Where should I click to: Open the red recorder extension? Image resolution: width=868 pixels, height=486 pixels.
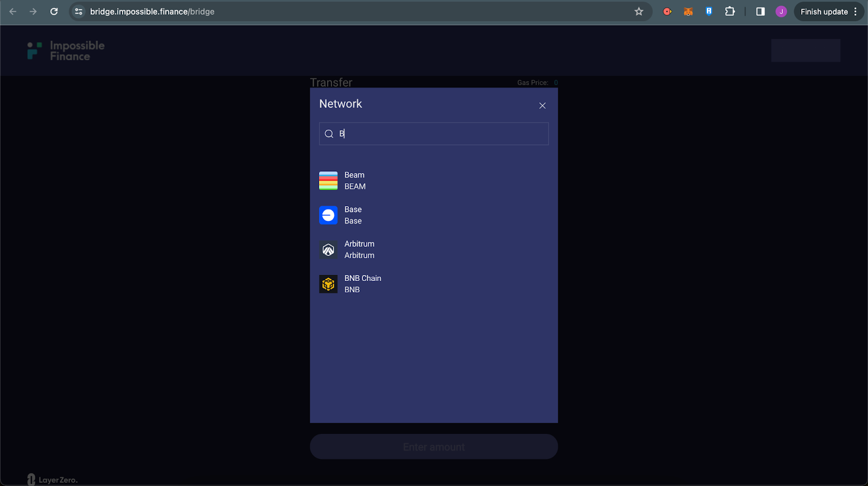pyautogui.click(x=667, y=11)
